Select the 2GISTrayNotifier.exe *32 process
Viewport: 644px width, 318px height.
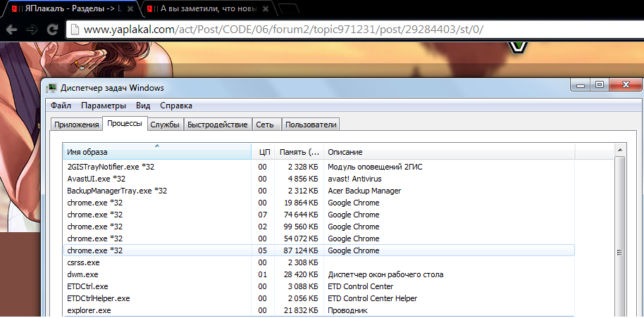pyautogui.click(x=319, y=167)
